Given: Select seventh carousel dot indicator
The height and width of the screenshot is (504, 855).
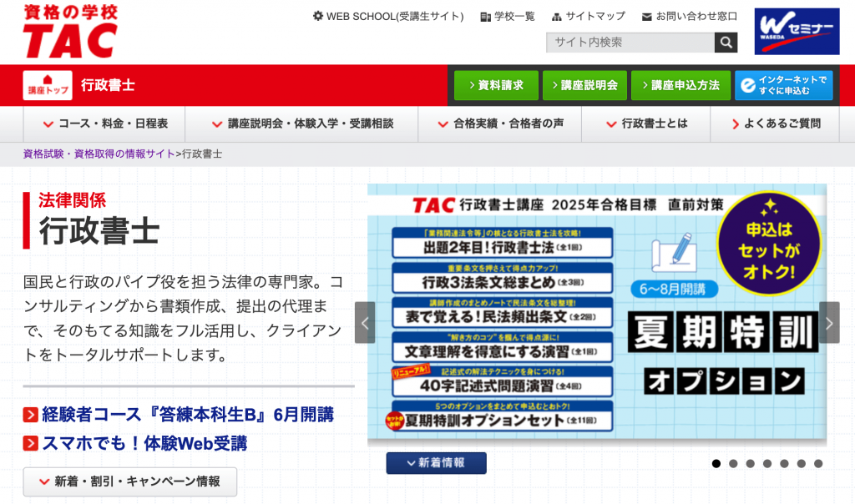Looking at the screenshot, I should (x=818, y=464).
